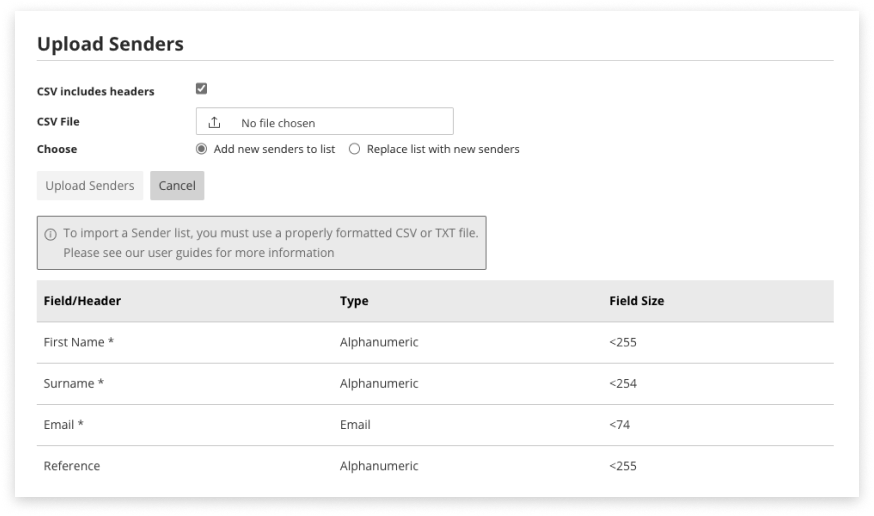This screenshot has height=516, width=874.
Task: Select Replace list with new senders option
Action: coord(354,149)
